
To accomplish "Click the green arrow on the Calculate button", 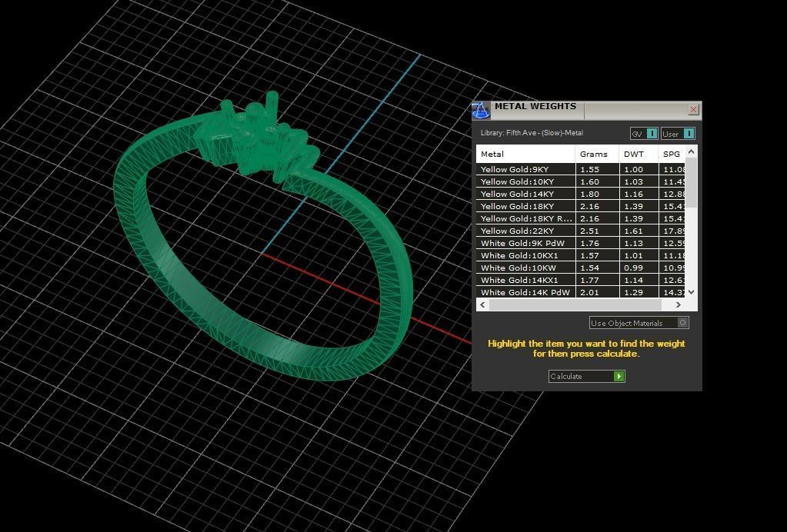I will (619, 376).
